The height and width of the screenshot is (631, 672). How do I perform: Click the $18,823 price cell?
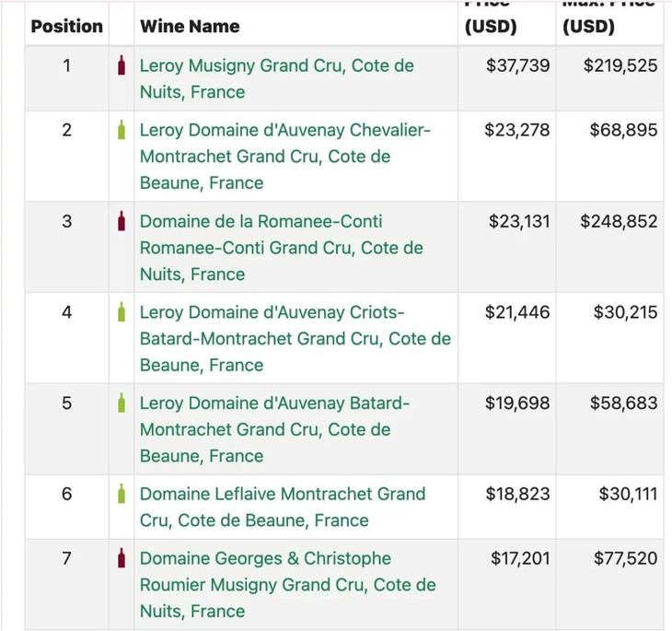pyautogui.click(x=517, y=495)
